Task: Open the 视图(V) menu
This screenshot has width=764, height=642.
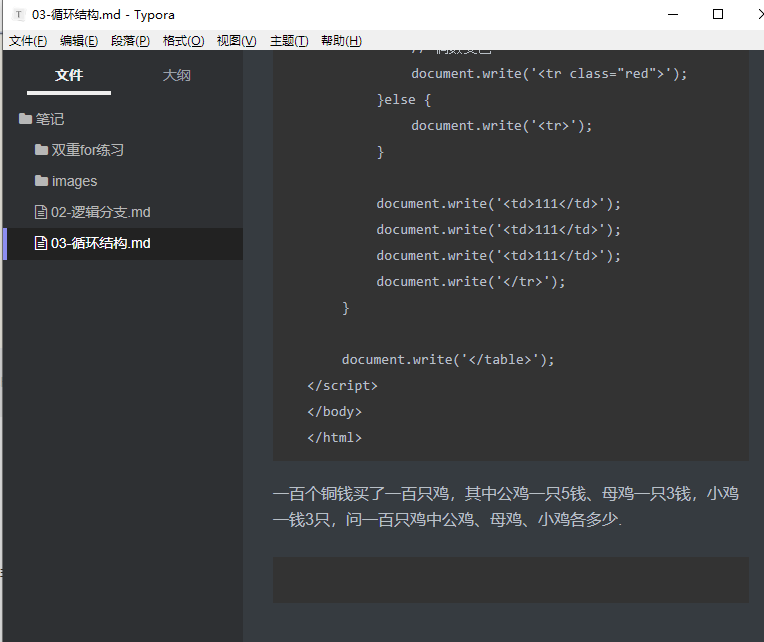Action: point(236,41)
